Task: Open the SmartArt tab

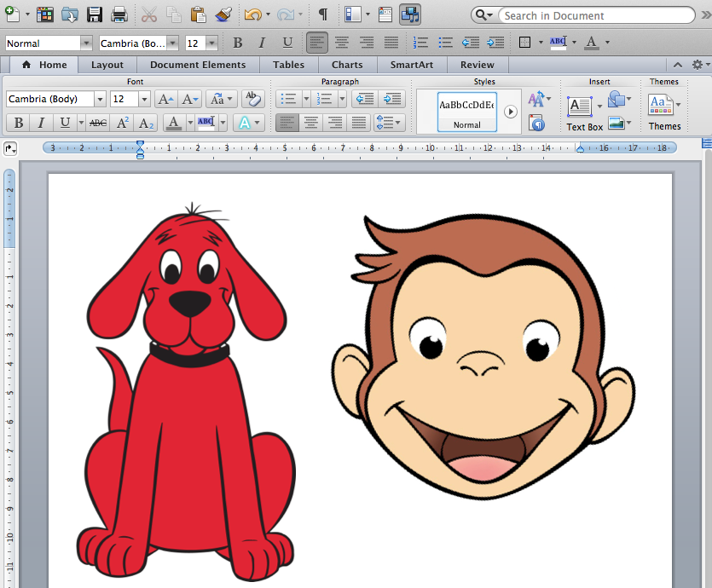Action: click(x=412, y=65)
